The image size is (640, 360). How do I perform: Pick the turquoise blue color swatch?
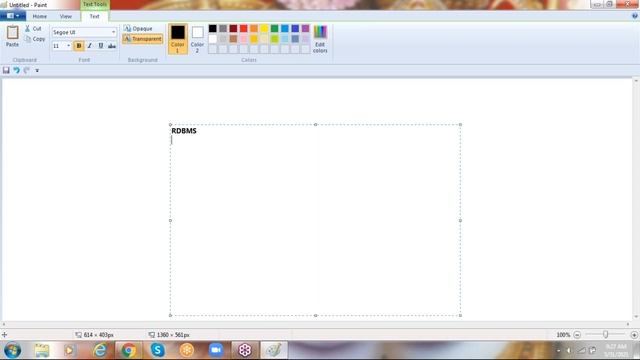tap(285, 29)
